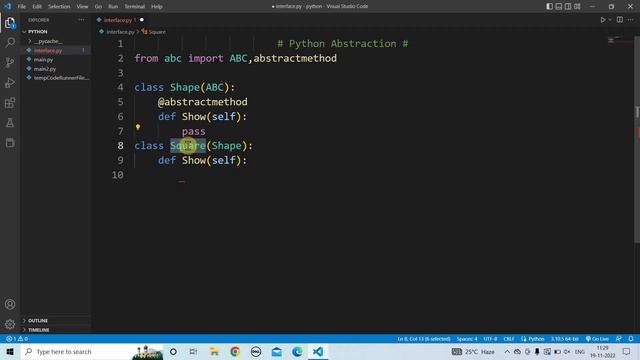Open interface.py in the Explorer tree

[48, 50]
